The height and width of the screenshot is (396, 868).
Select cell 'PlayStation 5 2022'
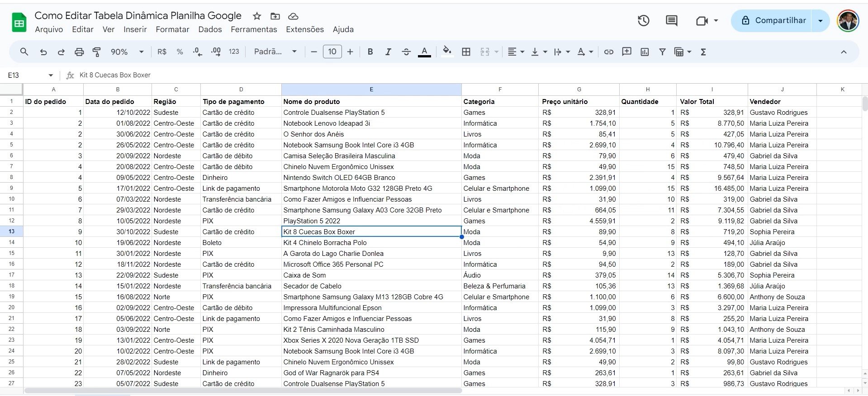tap(371, 221)
